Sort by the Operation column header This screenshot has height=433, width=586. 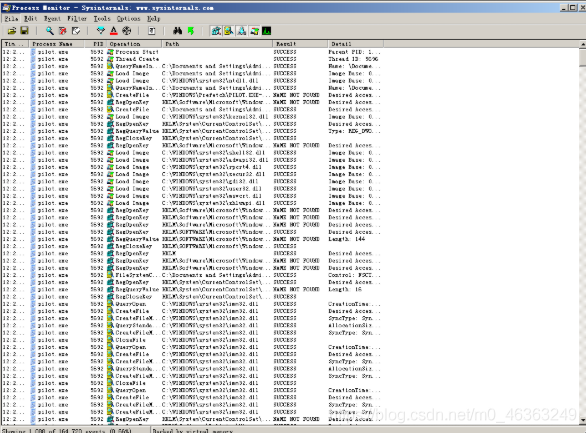pos(134,44)
